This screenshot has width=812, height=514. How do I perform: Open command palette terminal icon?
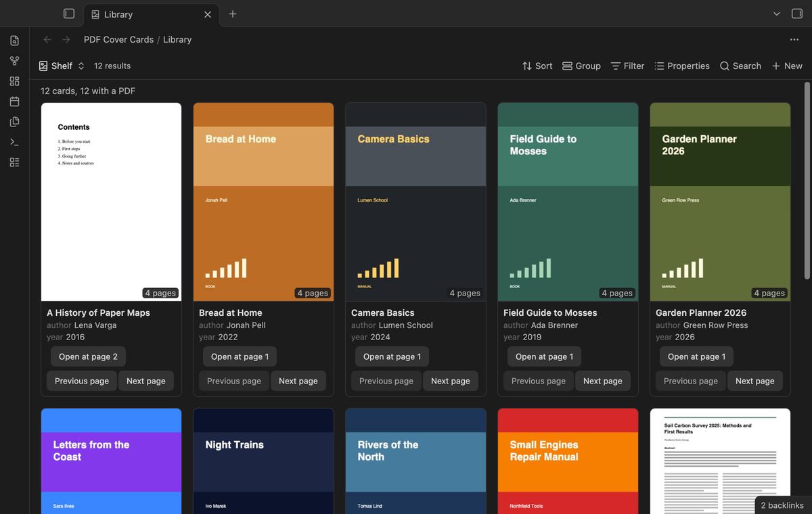[14, 142]
